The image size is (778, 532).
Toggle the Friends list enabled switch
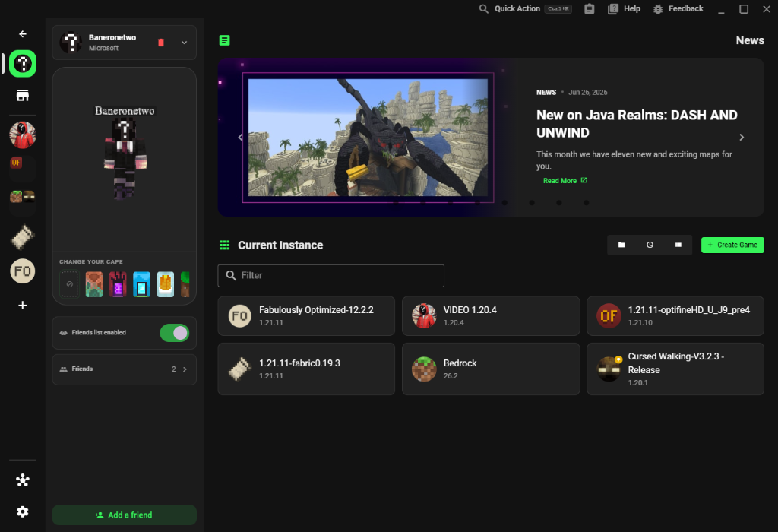(174, 333)
